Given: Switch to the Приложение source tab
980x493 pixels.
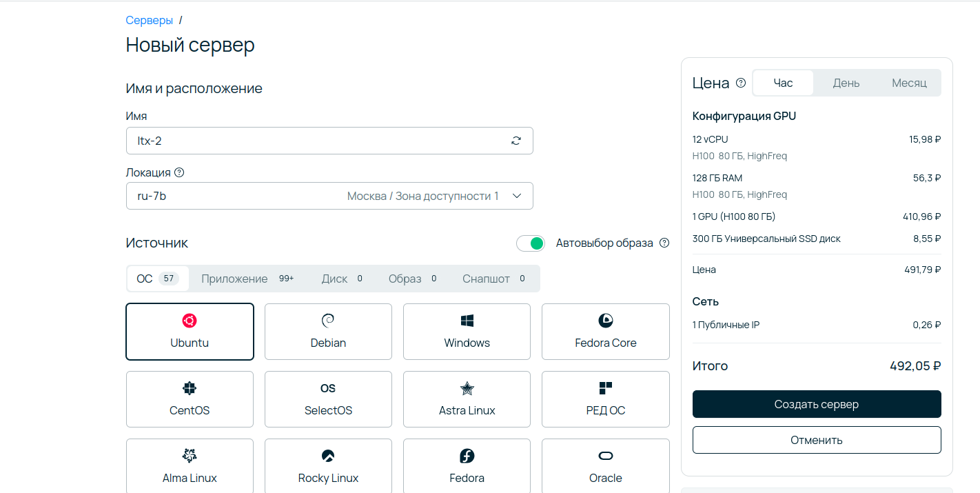Looking at the screenshot, I should tap(247, 279).
